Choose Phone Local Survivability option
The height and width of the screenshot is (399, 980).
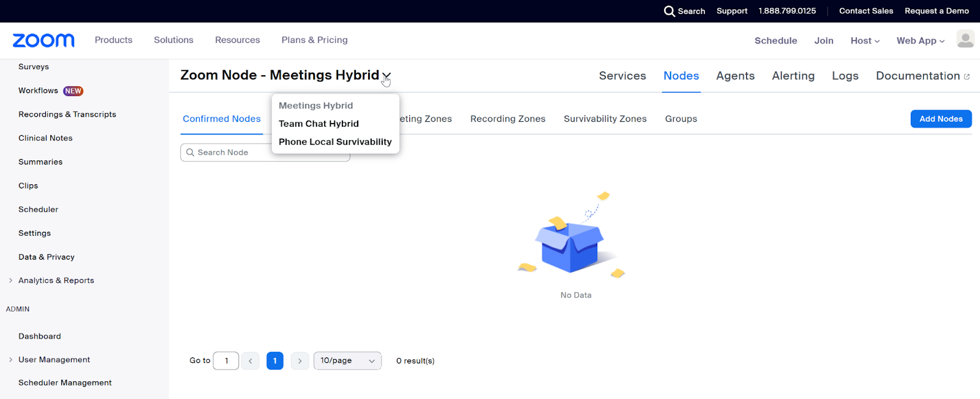[x=335, y=142]
